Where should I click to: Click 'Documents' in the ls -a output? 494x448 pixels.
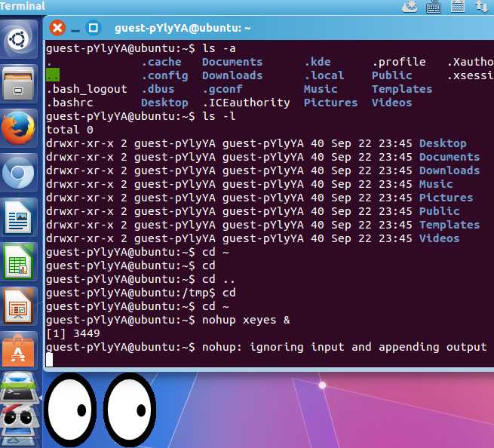[x=232, y=62]
